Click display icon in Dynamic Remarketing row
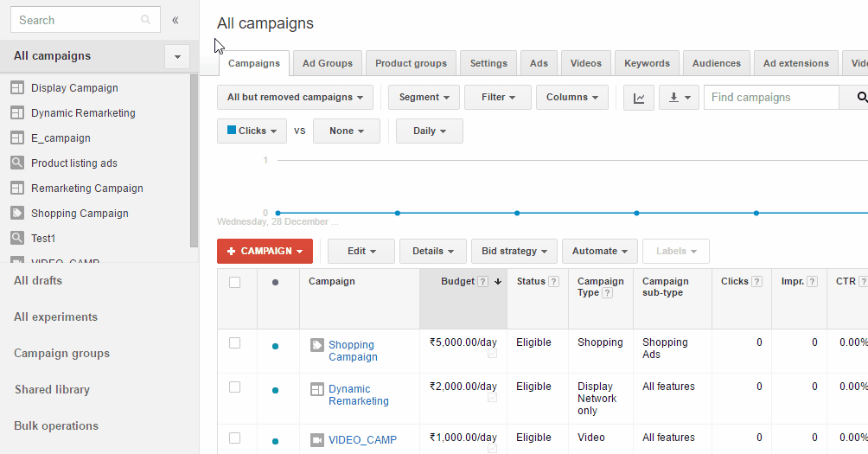Viewport: 868px width, 454px height. pyautogui.click(x=317, y=390)
